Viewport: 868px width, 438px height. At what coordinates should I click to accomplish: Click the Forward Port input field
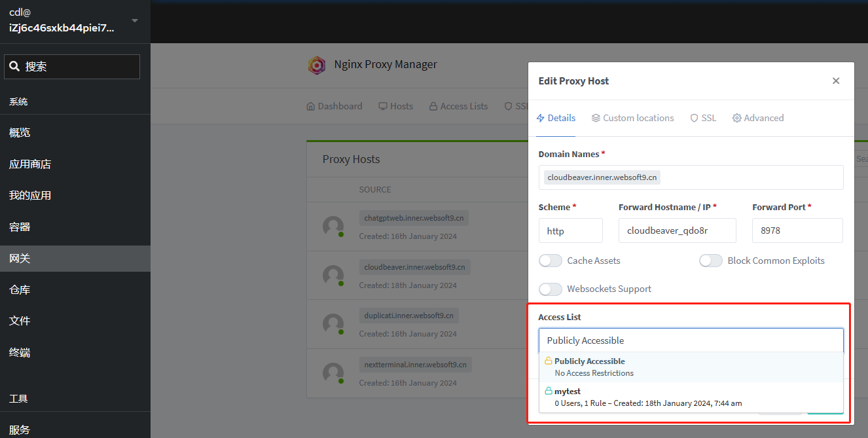tap(797, 230)
